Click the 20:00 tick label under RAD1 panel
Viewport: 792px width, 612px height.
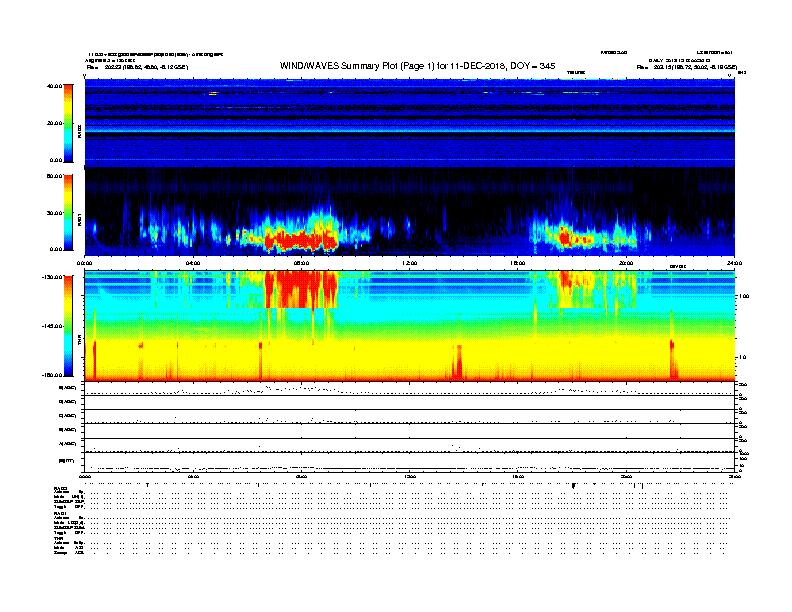click(626, 263)
